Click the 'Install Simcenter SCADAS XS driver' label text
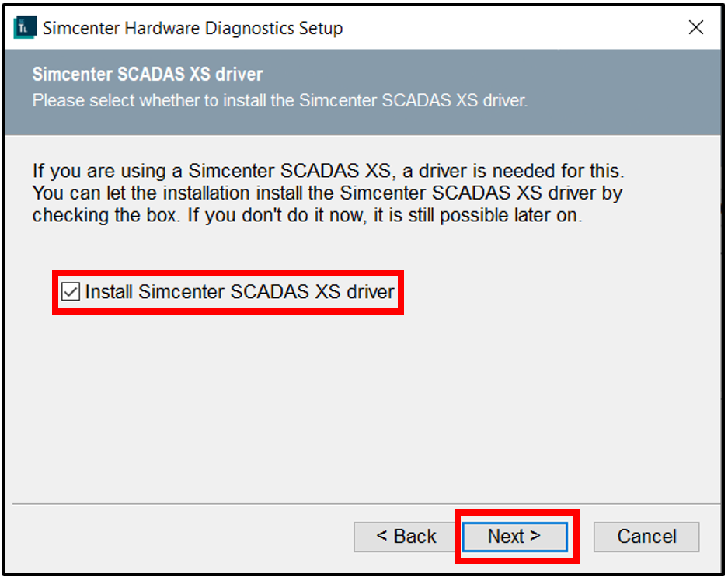This screenshot has width=728, height=577. (x=239, y=292)
